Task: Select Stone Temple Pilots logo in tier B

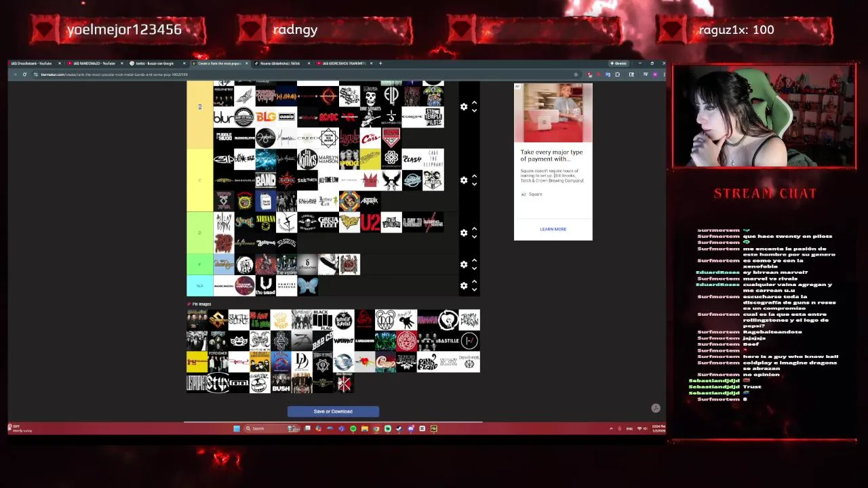Action: point(433,117)
